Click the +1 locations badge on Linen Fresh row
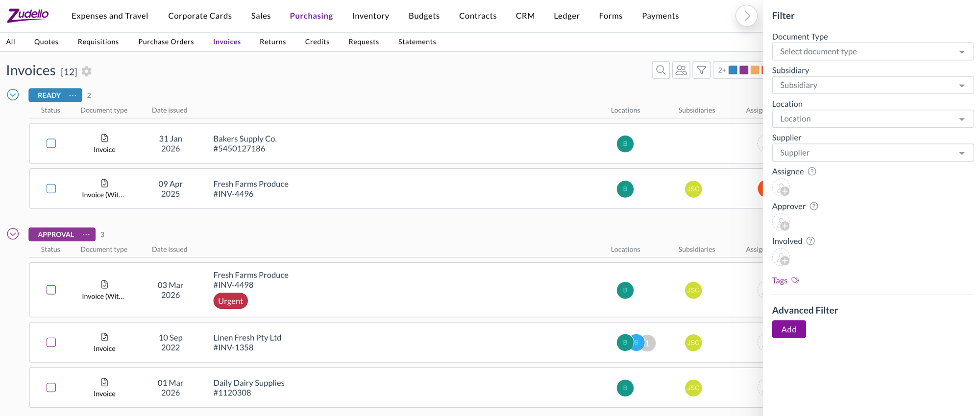This screenshot has width=980, height=416. pos(649,343)
